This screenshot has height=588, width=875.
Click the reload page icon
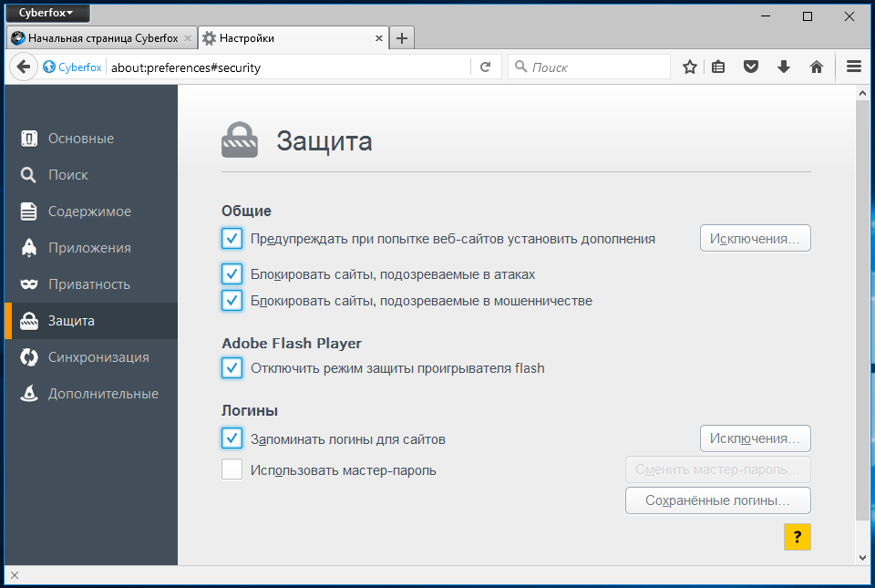(486, 67)
